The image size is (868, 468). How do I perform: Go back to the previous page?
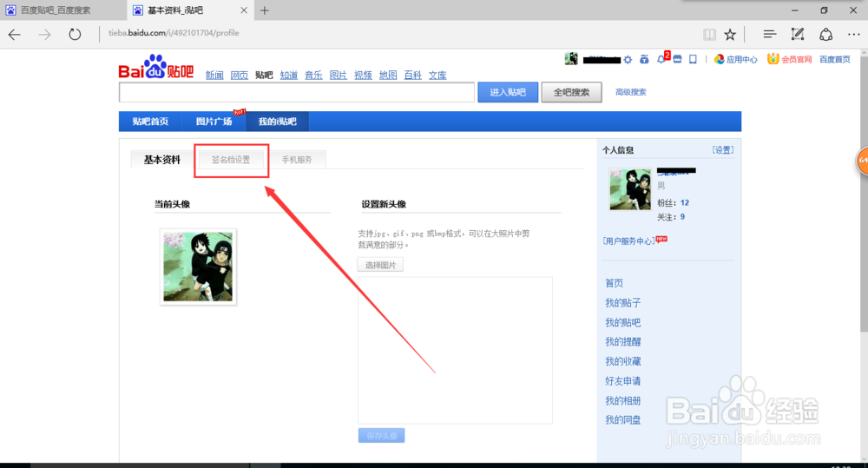click(15, 35)
